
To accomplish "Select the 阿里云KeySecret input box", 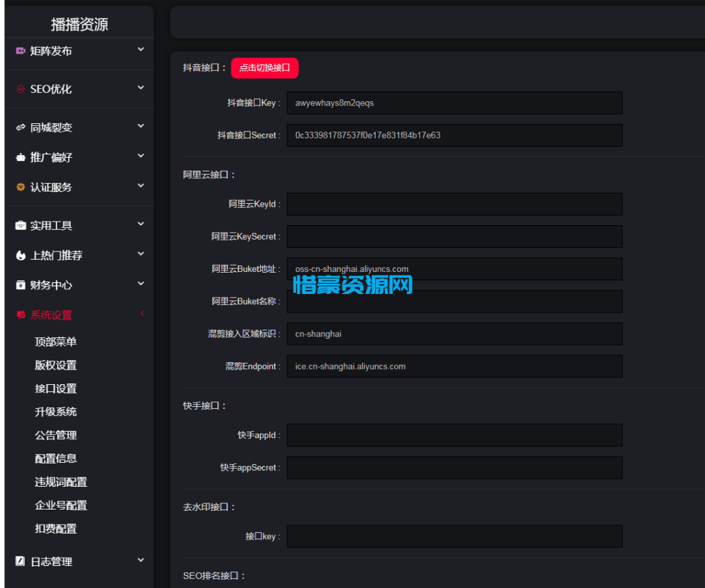I will click(x=454, y=236).
